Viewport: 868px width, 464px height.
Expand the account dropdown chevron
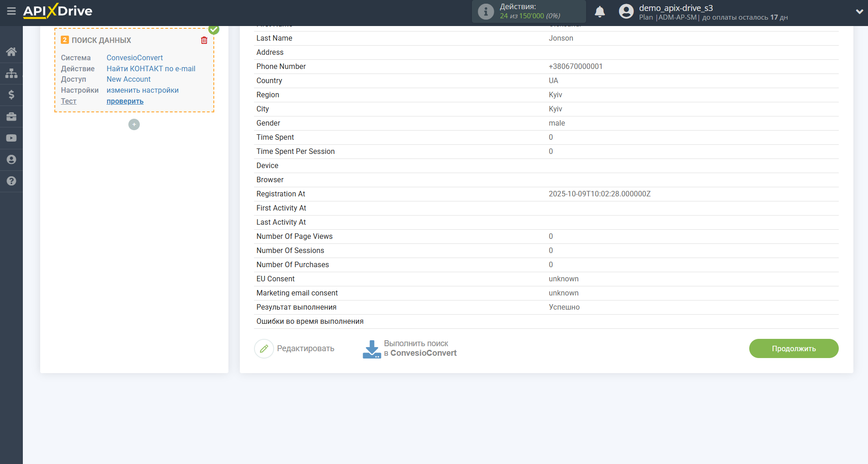click(x=859, y=12)
